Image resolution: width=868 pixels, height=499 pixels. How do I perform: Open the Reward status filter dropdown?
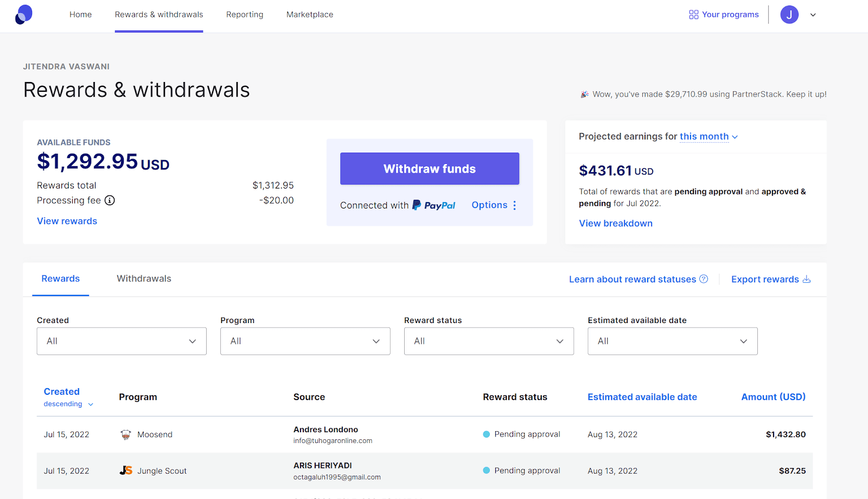point(488,341)
